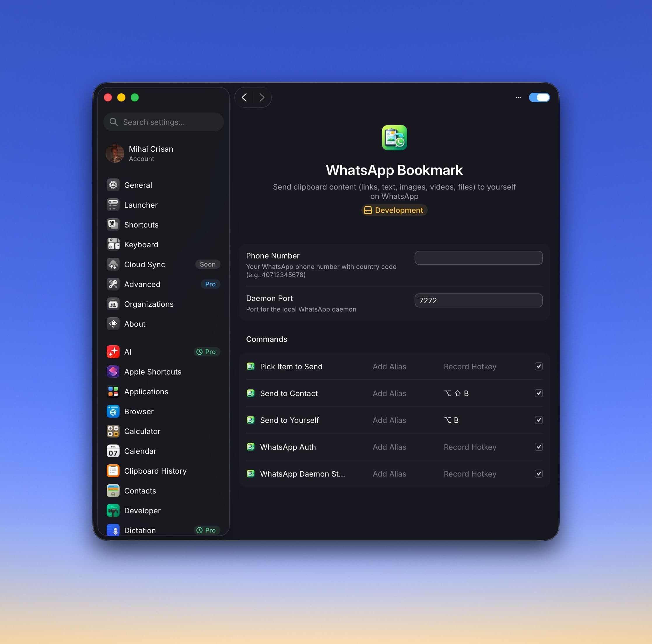Viewport: 652px width, 644px height.
Task: Click the red AI sparkle icon
Action: coord(113,352)
